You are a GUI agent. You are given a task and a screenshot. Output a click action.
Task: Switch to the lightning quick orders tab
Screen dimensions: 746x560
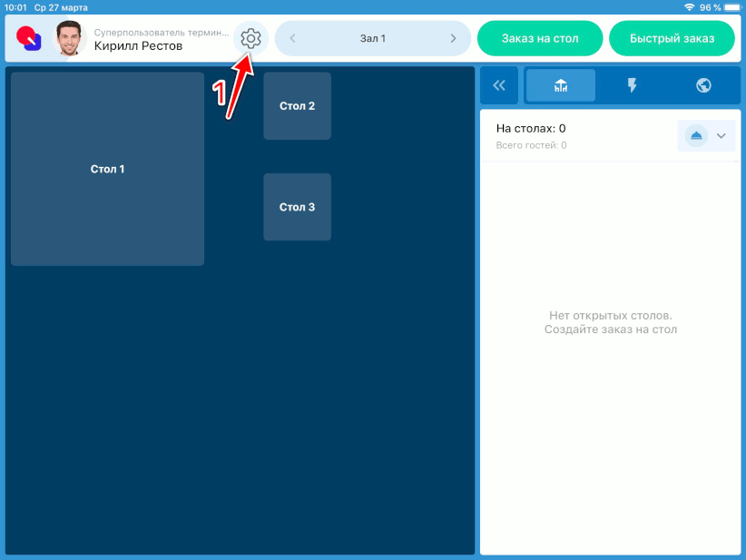632,85
